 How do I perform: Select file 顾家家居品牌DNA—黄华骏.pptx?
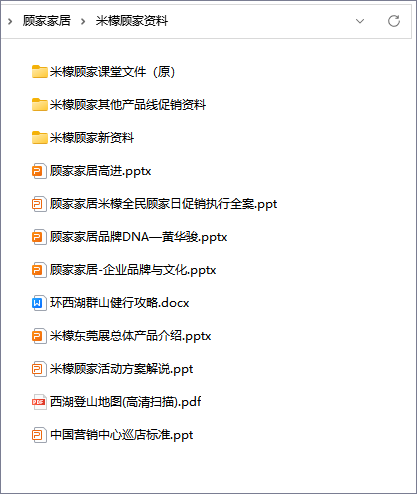click(130, 237)
